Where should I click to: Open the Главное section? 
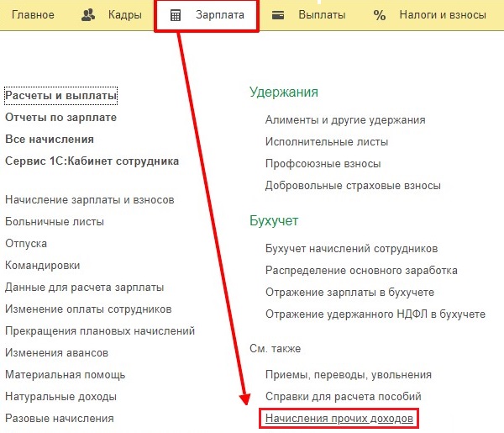click(33, 15)
